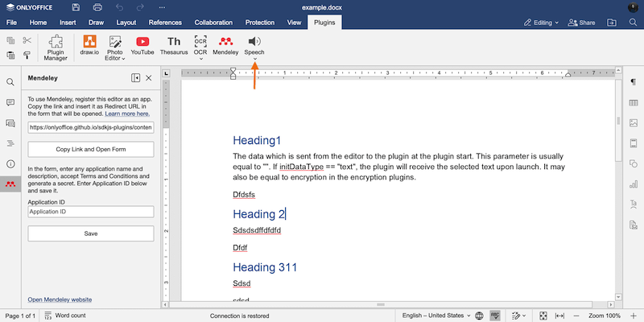Screen dimensions: 644x322
Task: Open Mendeley website link
Action: [x=60, y=299]
